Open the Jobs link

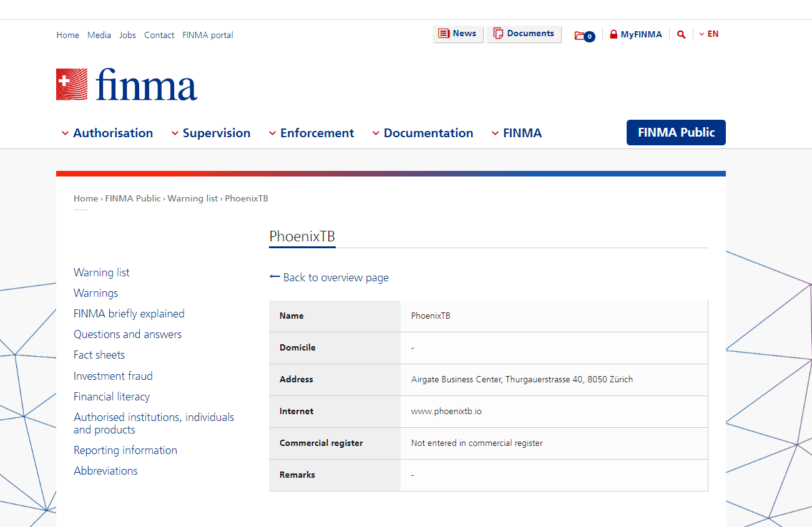(127, 35)
